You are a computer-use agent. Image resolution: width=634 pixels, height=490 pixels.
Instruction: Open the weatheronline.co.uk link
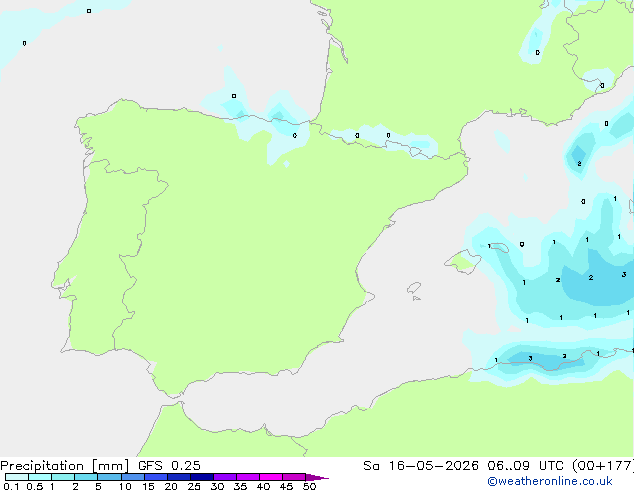click(x=550, y=481)
